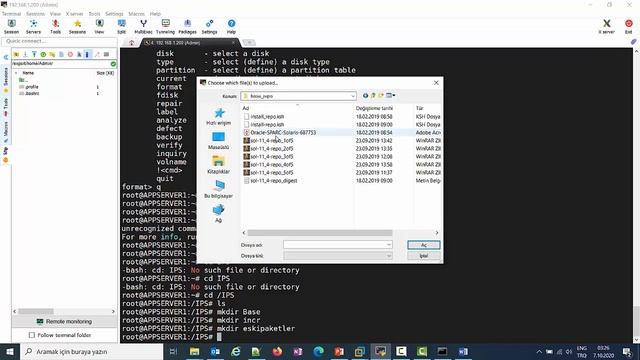Screen dimensions: 640x360
Task: Click the Tools toolbar icon
Action: 56,27
